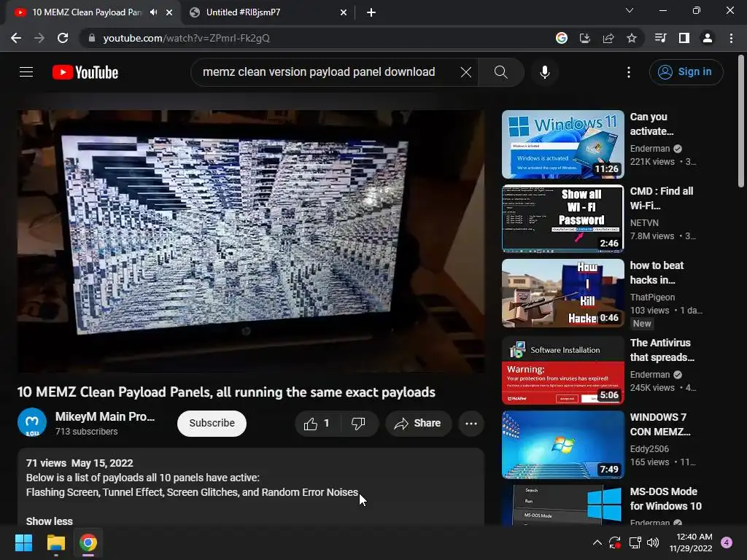View site info via the padlock icon
The image size is (747, 560).
[x=92, y=38]
